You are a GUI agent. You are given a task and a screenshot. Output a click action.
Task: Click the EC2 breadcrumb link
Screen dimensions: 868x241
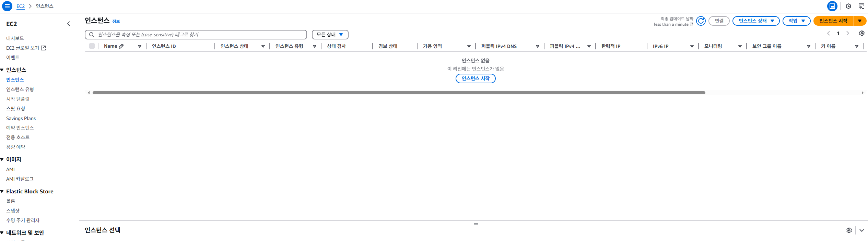point(21,6)
